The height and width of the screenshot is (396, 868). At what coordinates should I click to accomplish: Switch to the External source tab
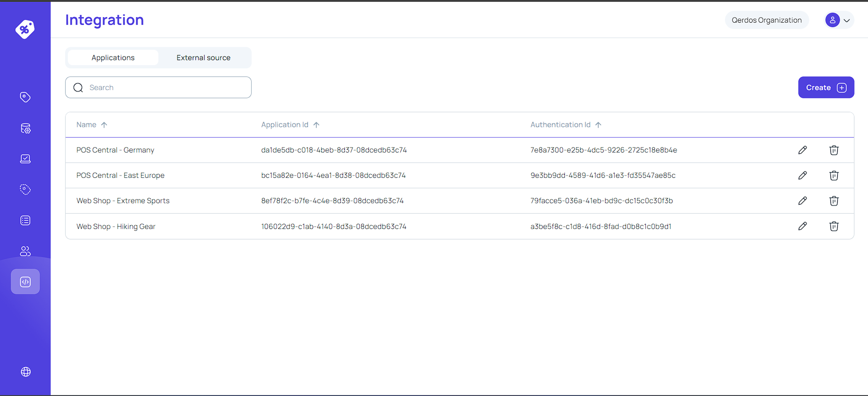tap(204, 58)
